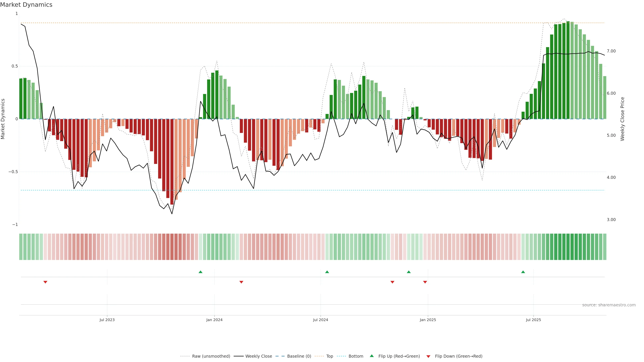This screenshot has width=644, height=362.
Task: Click the first red flip-down marker on the left
Action: 45,282
